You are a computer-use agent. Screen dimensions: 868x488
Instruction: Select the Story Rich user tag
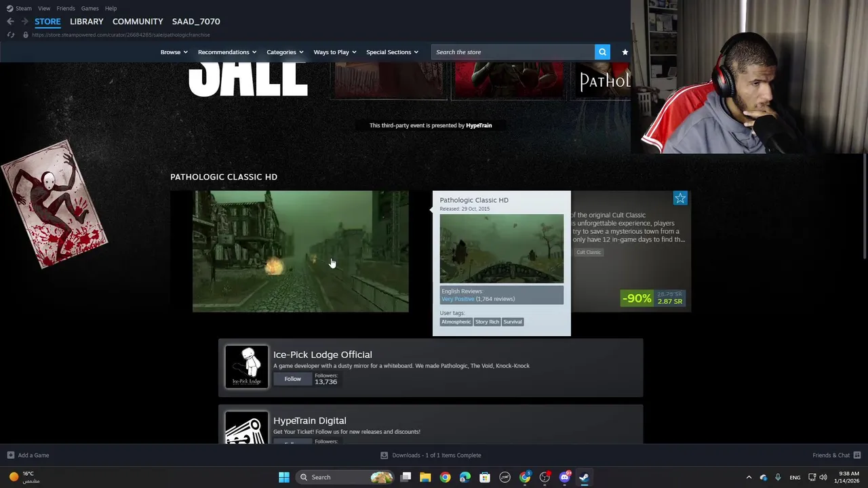[487, 322]
